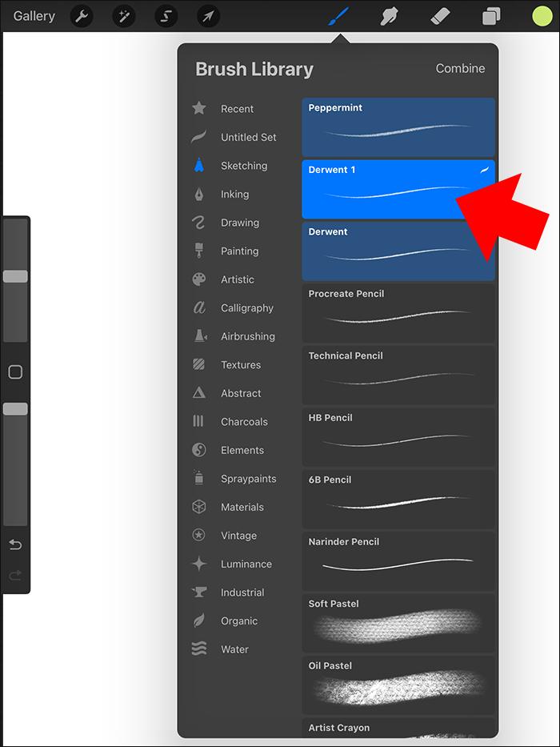Screen dimensions: 560x747
Task: Click the Elements yin-yang icon
Action: [x=199, y=450]
